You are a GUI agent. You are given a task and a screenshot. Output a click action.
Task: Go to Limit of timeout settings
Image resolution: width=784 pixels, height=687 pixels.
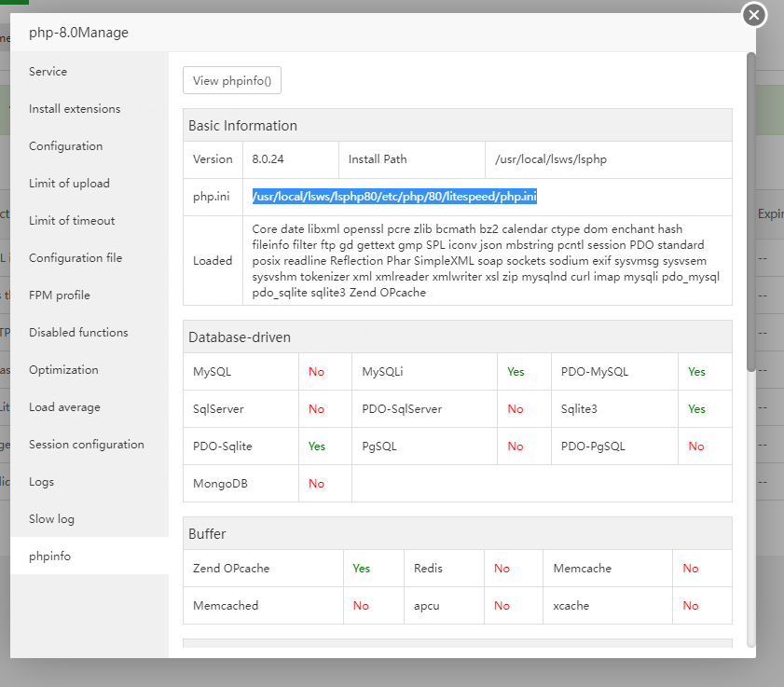coord(72,221)
